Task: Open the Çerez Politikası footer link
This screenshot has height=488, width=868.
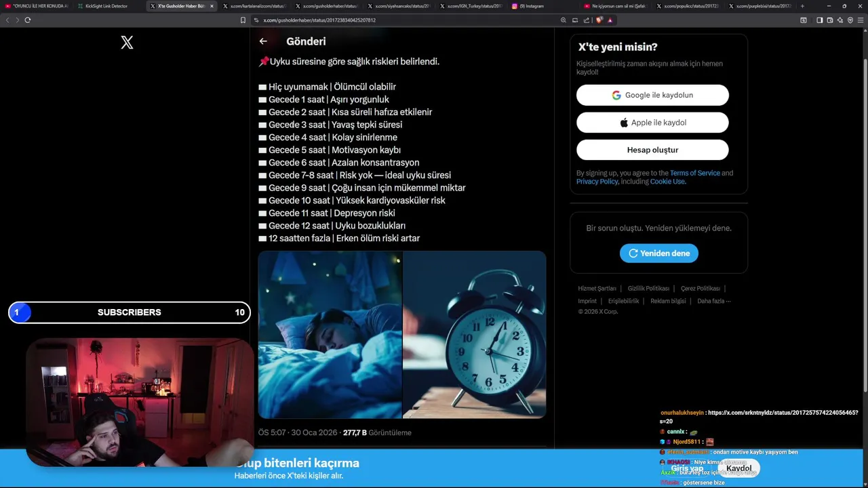Action: tap(701, 289)
